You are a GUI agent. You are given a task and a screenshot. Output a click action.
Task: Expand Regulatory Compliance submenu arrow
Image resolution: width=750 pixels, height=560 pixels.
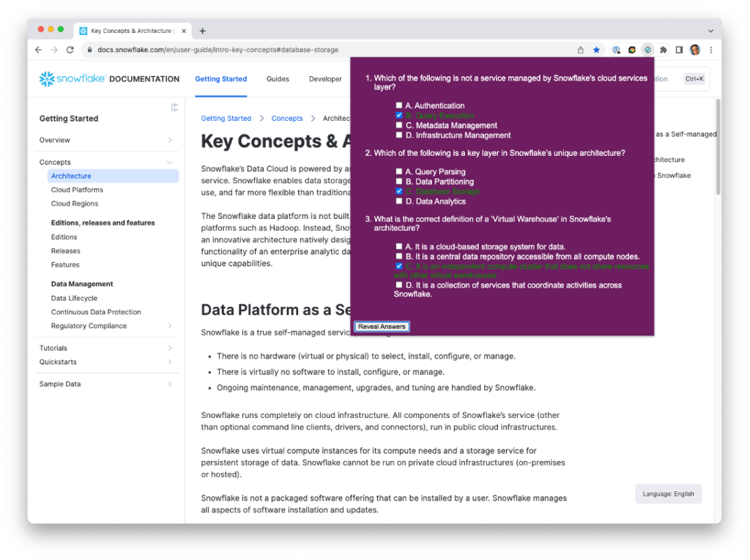(x=170, y=326)
